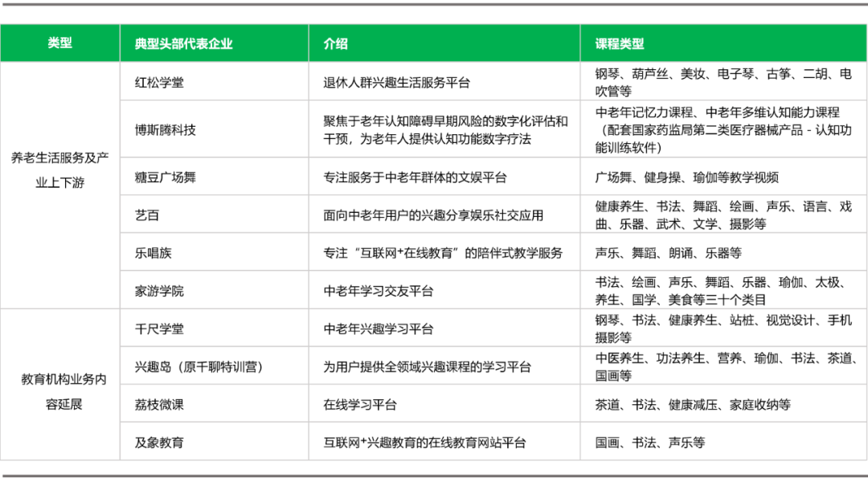The height and width of the screenshot is (478, 868).
Task: Select the 博斯腾科技 company cell
Action: click(166, 129)
